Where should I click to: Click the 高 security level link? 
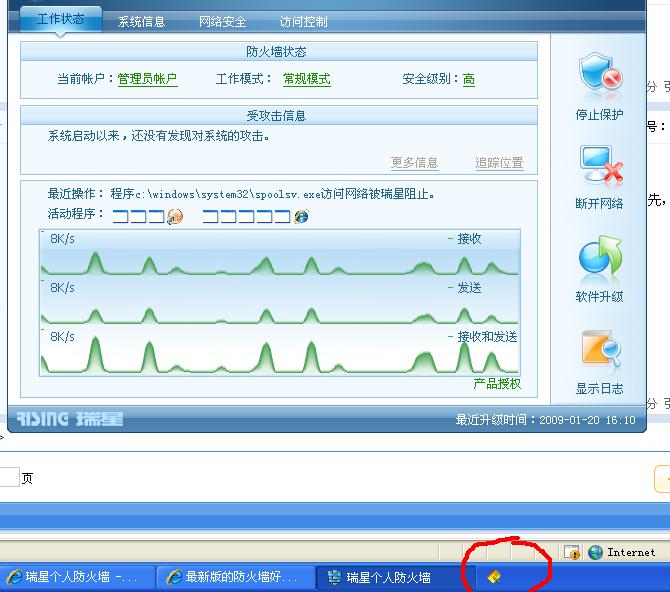tap(469, 79)
